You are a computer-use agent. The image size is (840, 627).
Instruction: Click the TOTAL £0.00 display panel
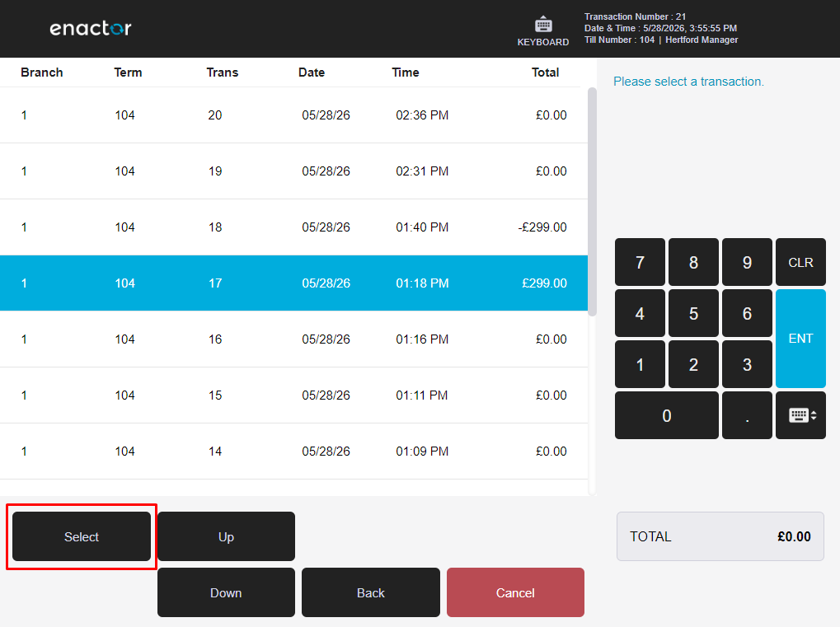(720, 536)
